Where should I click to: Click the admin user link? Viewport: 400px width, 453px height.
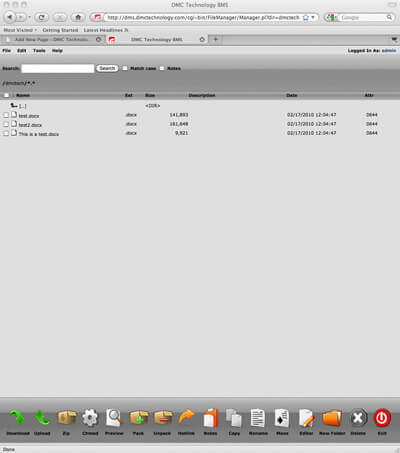tap(389, 51)
